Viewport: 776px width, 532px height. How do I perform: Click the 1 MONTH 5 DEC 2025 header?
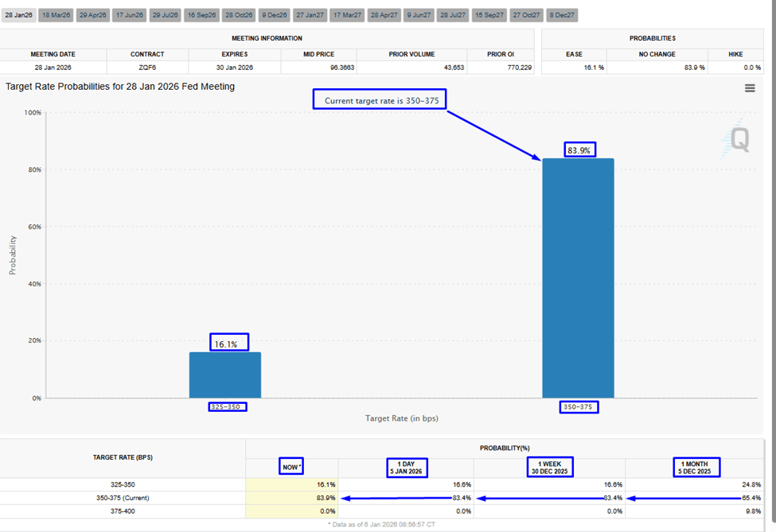click(696, 468)
